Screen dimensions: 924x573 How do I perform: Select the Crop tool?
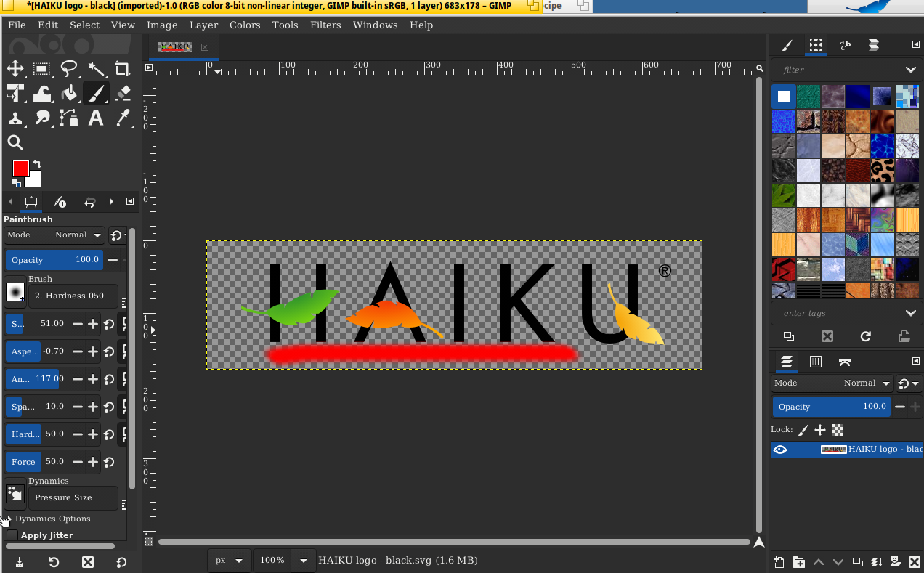pos(123,69)
